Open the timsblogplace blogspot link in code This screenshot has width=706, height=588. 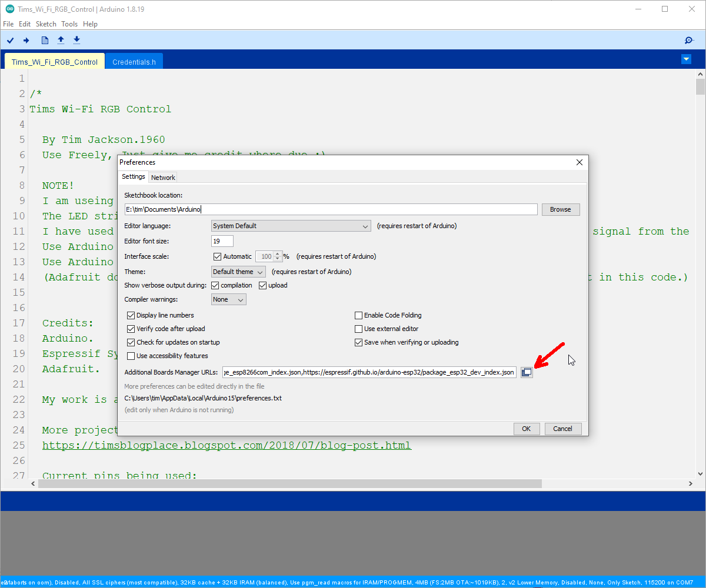[x=227, y=445]
